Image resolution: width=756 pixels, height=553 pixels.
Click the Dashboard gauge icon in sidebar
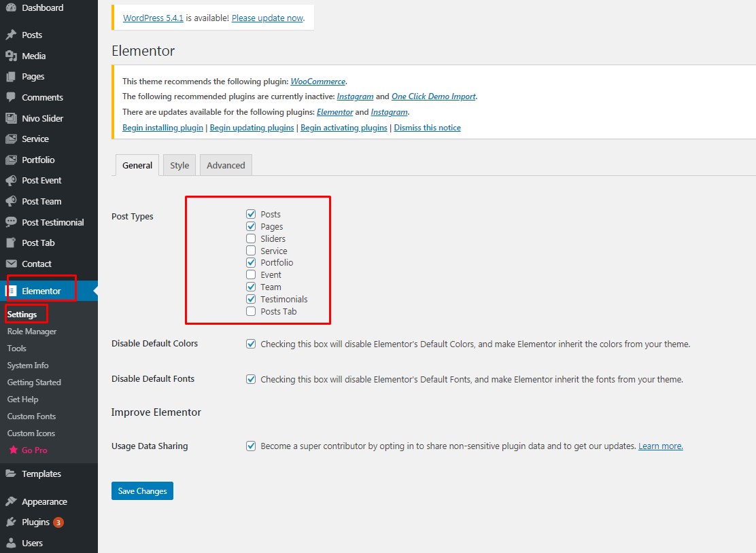(x=11, y=7)
